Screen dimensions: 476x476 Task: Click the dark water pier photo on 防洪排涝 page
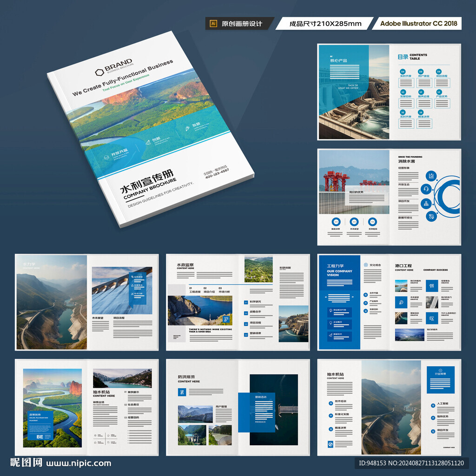273,410
